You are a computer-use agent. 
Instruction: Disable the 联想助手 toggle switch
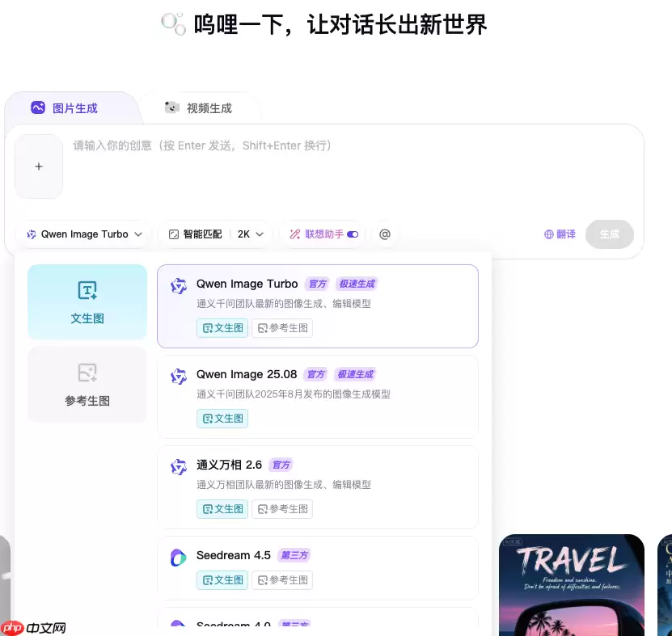click(352, 234)
